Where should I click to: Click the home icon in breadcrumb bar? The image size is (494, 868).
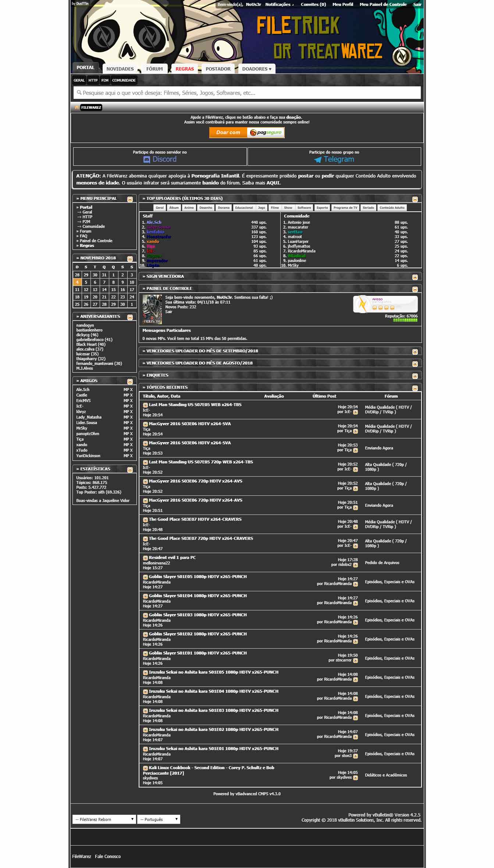(x=77, y=108)
